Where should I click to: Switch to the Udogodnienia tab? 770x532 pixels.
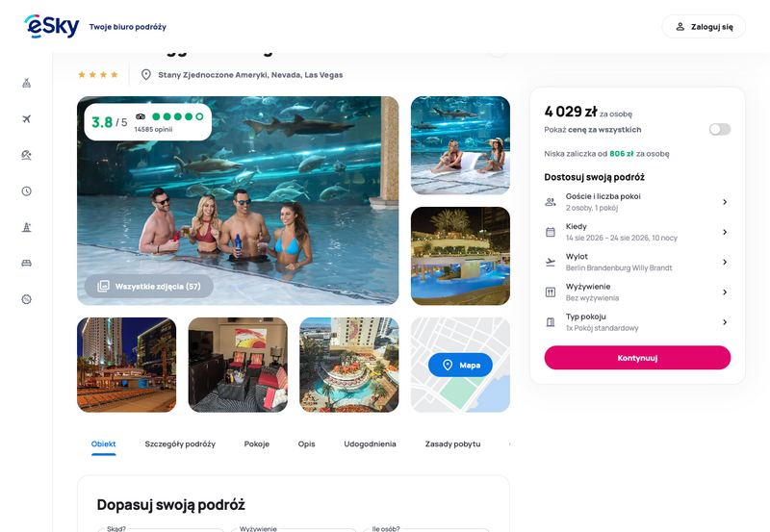click(370, 444)
